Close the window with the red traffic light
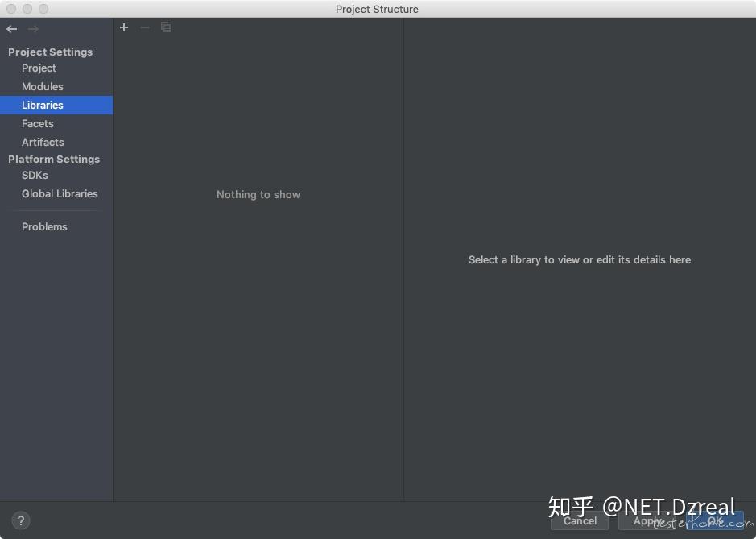 point(11,9)
